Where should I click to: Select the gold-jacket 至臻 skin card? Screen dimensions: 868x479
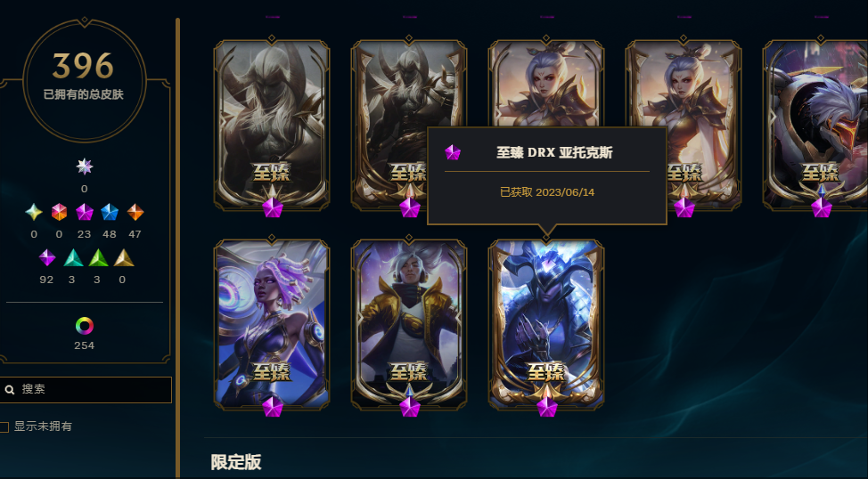[409, 325]
